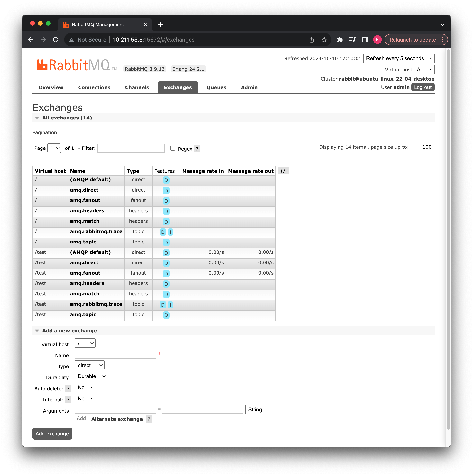Click the Regex help question mark
473x476 pixels.
click(197, 149)
